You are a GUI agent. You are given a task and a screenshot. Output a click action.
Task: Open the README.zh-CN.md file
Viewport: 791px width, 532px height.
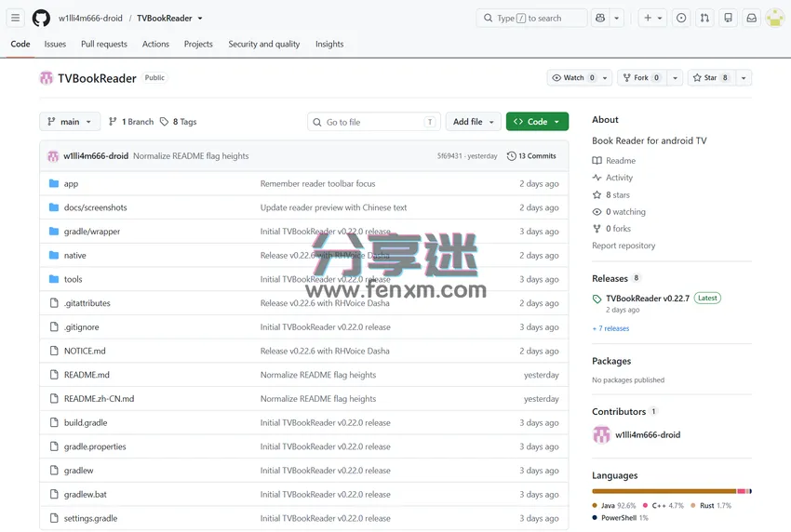pos(99,398)
